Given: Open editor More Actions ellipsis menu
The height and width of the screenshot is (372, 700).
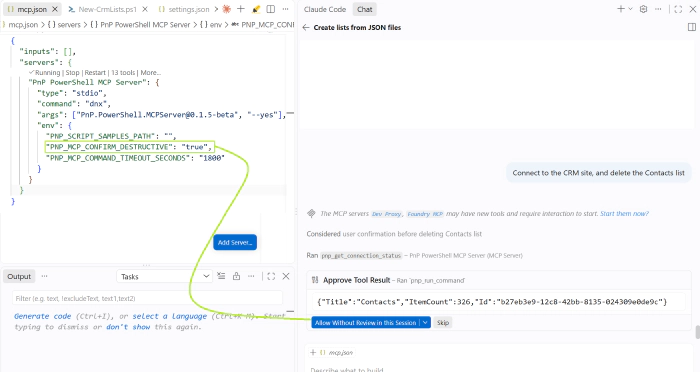Looking at the screenshot, I should pos(285,9).
